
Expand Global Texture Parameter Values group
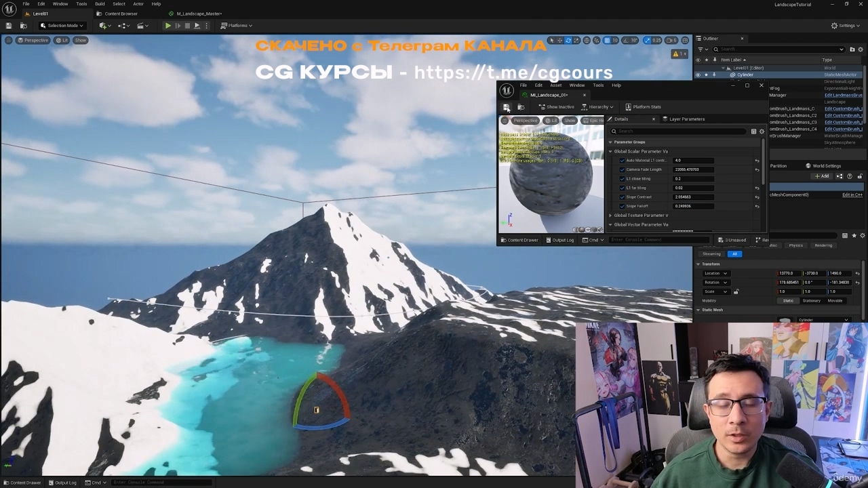610,216
